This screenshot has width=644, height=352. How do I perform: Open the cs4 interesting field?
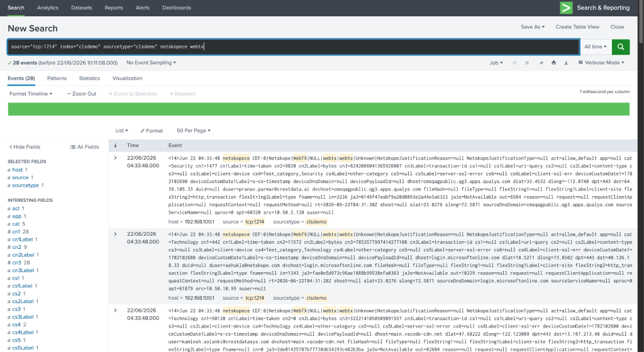(16, 324)
